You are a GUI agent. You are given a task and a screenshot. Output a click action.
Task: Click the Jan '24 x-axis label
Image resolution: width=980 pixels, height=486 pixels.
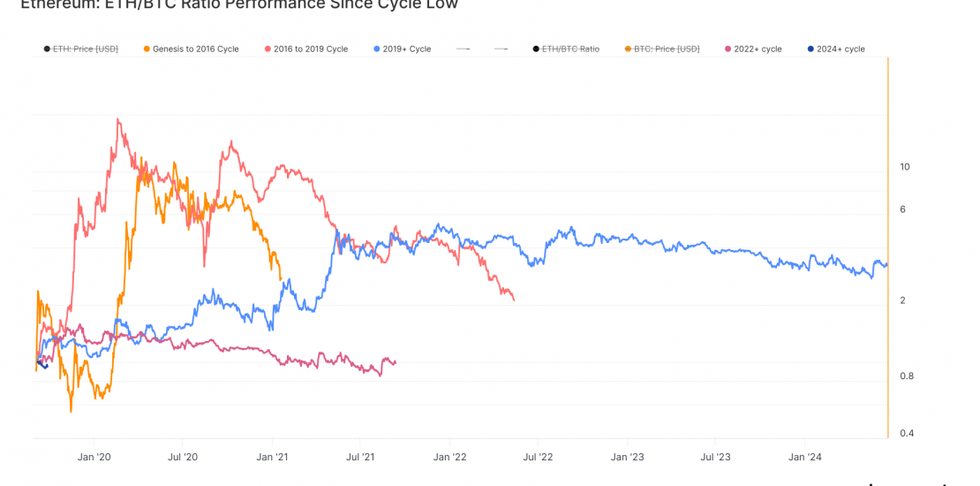(804, 457)
